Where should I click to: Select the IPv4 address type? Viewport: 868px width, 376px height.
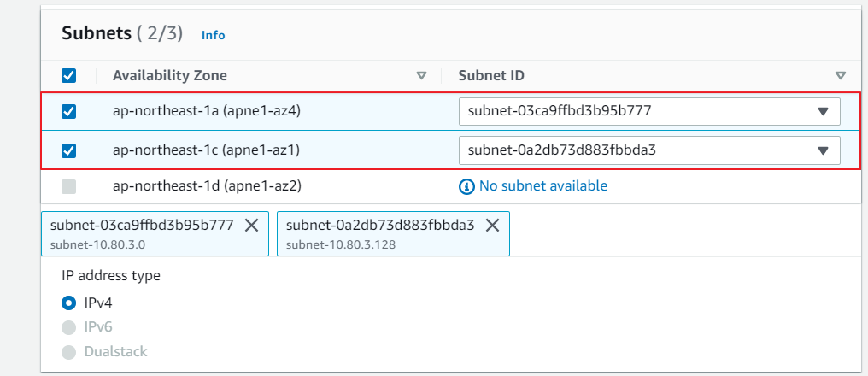69,303
